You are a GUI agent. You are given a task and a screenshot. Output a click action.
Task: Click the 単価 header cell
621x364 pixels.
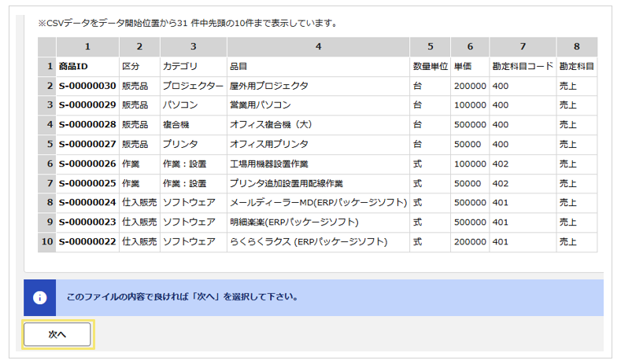pos(470,67)
